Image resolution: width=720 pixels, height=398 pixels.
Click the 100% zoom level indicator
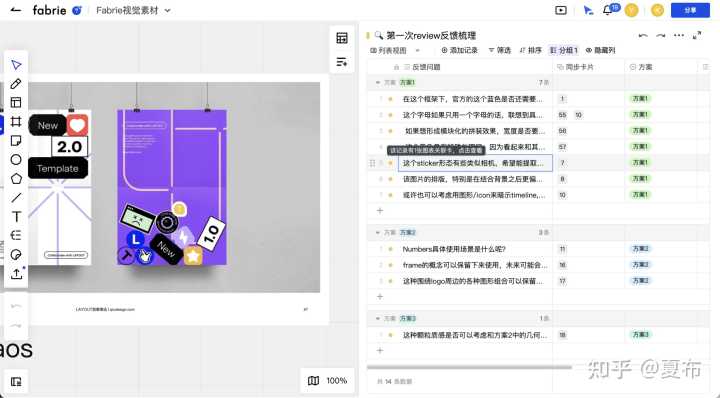point(337,381)
